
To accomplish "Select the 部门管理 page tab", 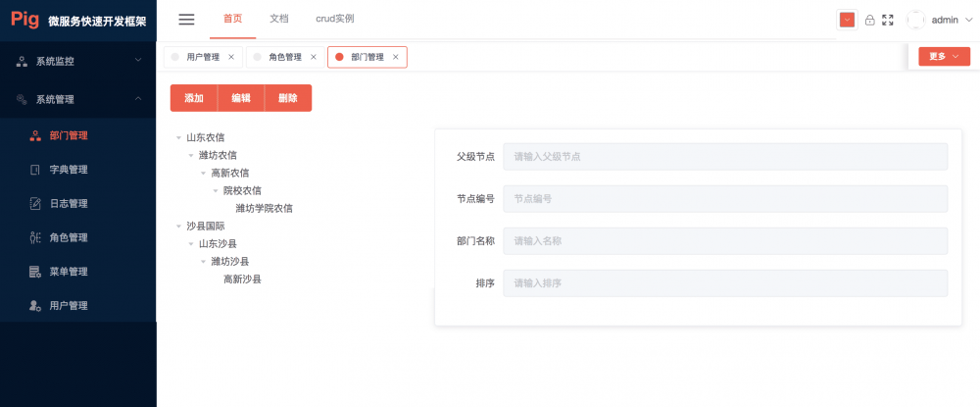I will 367,57.
